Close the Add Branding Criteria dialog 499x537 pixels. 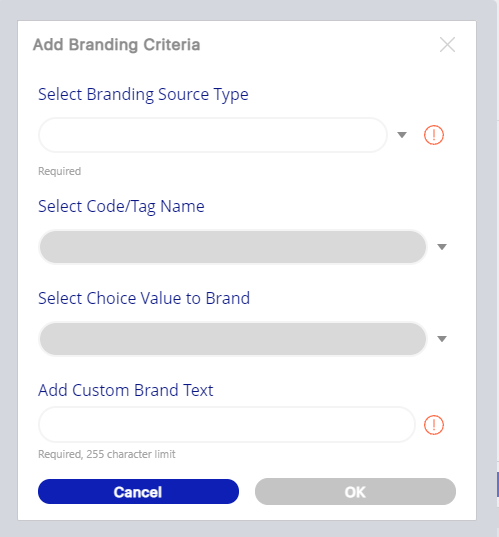pyautogui.click(x=447, y=45)
